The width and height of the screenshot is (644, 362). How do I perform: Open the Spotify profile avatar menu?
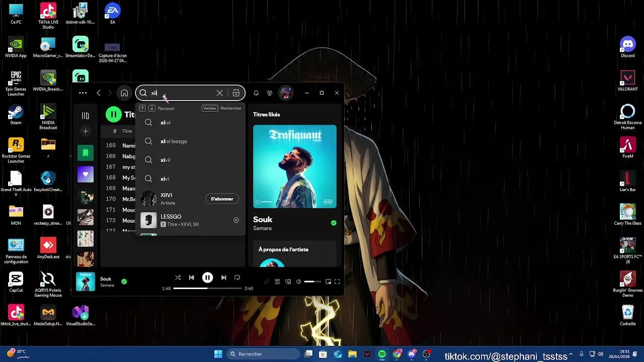pyautogui.click(x=285, y=93)
